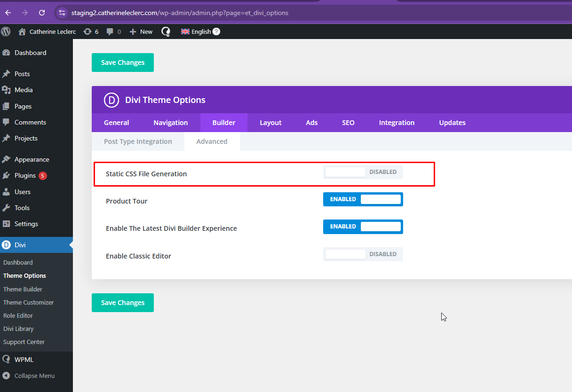Open the WordPress logo menu

point(6,31)
